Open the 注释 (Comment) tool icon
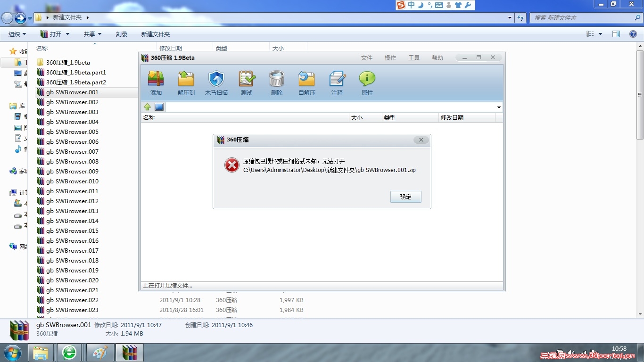The width and height of the screenshot is (644, 362). (x=337, y=82)
